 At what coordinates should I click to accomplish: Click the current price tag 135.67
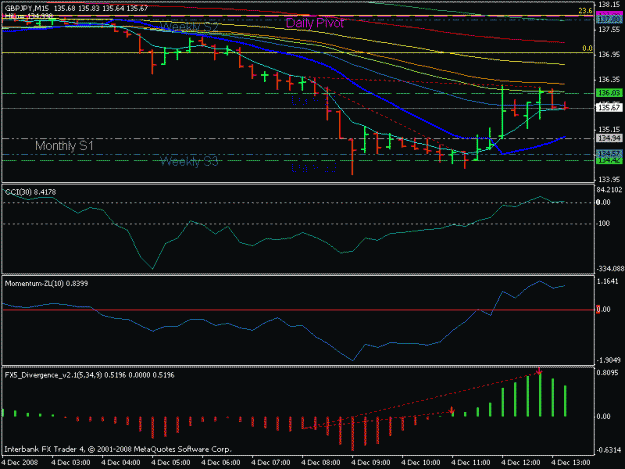click(x=609, y=108)
